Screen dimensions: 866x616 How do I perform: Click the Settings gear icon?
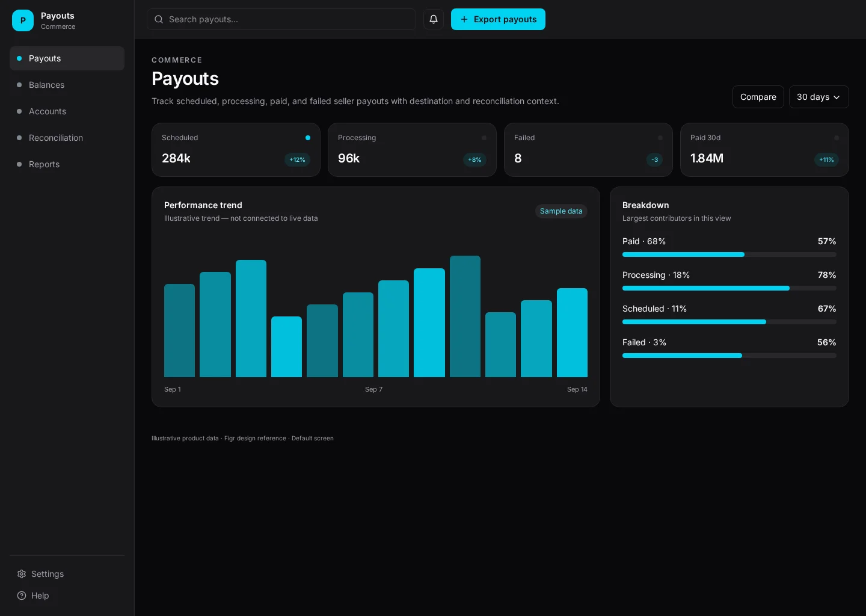pos(22,574)
